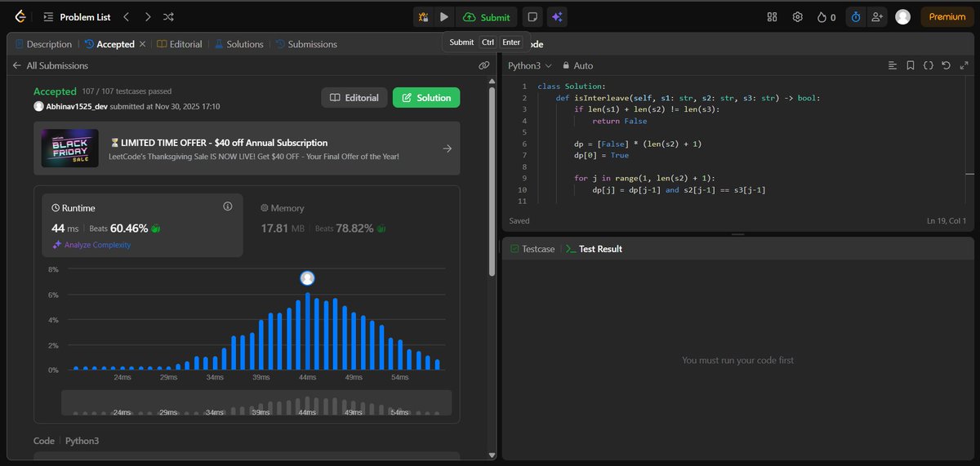The width and height of the screenshot is (980, 466).
Task: Click the debugger icon beside Run
Action: [423, 16]
